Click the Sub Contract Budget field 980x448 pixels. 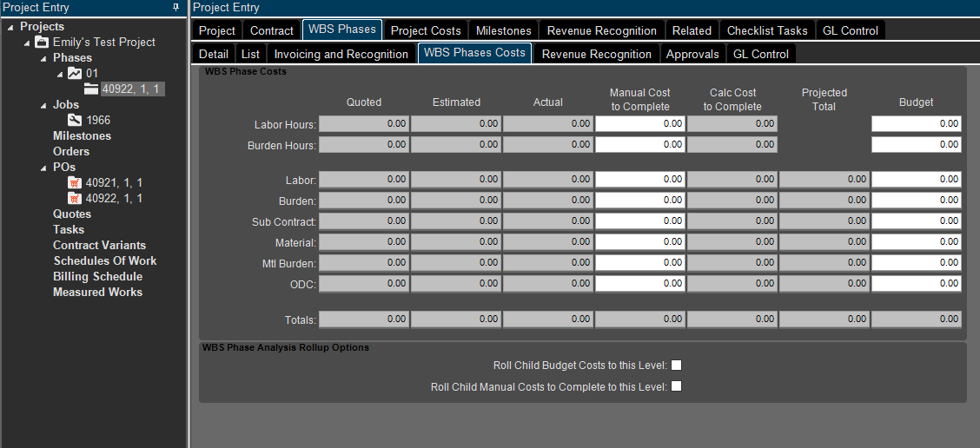(917, 221)
